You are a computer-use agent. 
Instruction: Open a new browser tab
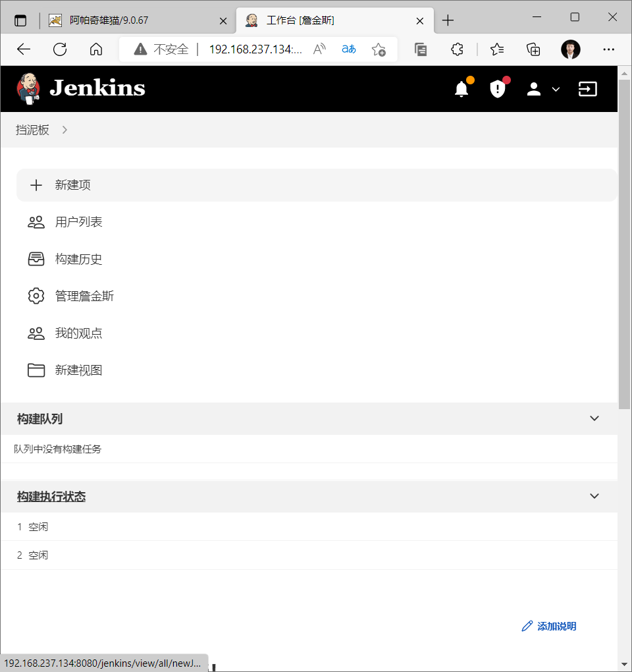click(448, 20)
